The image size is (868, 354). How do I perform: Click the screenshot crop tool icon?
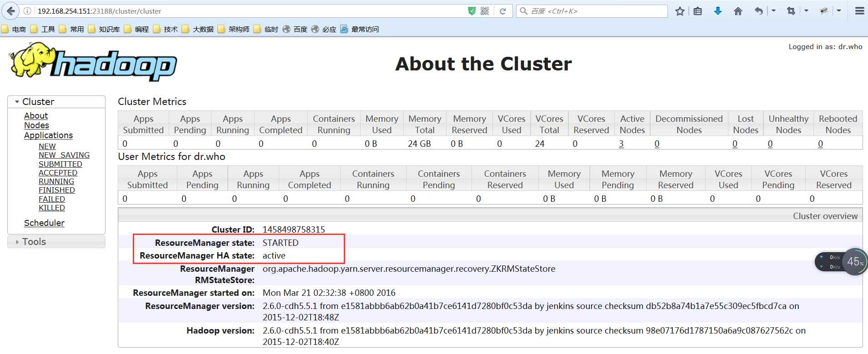[791, 11]
